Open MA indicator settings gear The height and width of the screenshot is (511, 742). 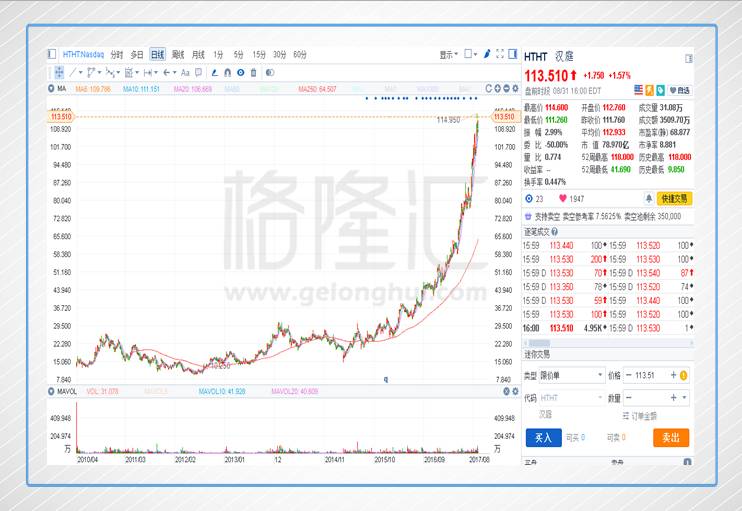(515, 88)
